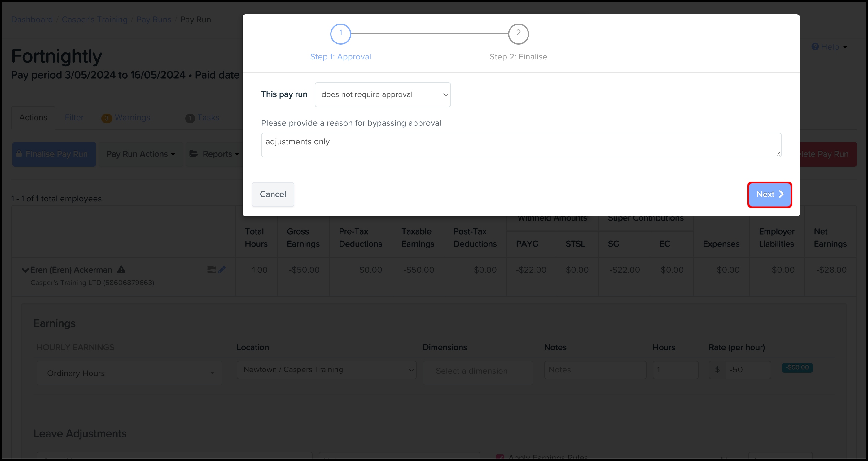Open the Pay Runs breadcrumb link

154,20
